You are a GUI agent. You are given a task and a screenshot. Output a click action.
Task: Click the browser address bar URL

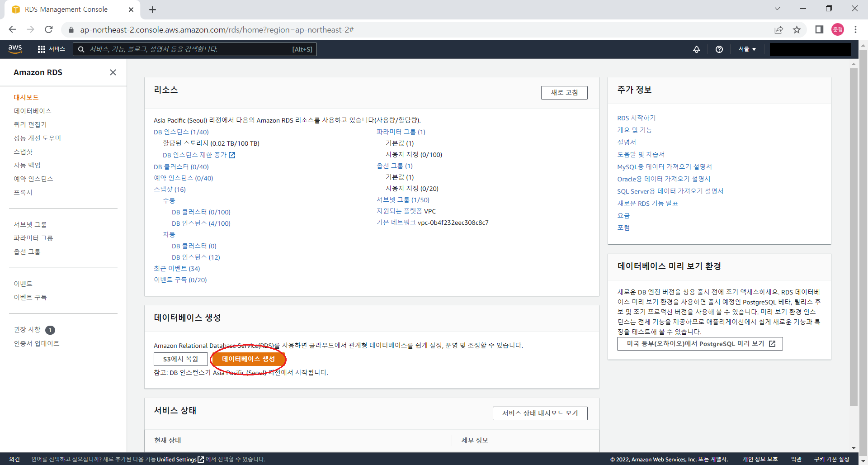217,30
